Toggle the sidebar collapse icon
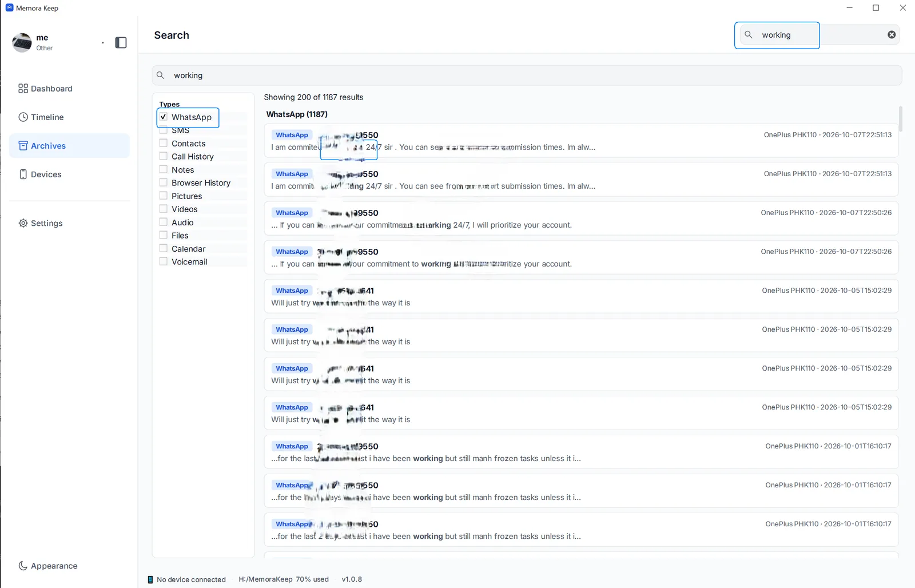Image resolution: width=915 pixels, height=588 pixels. (121, 42)
